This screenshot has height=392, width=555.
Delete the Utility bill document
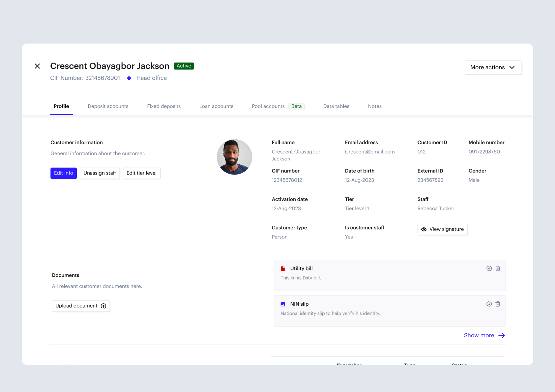click(x=498, y=268)
